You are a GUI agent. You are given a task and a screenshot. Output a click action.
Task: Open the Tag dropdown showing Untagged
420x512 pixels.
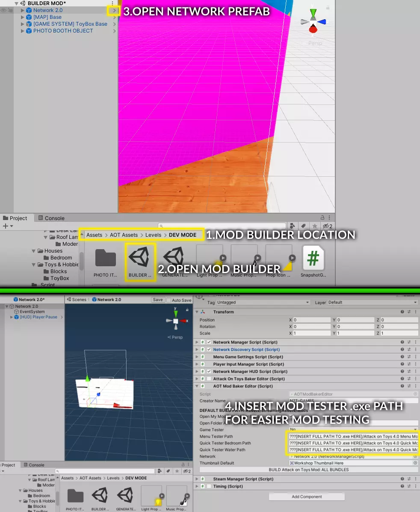[x=263, y=302]
